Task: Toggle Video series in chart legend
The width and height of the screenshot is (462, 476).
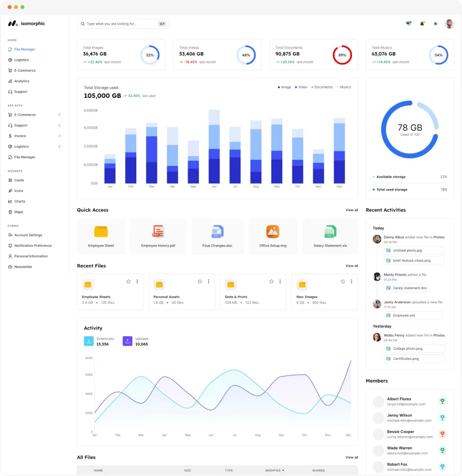Action: tap(301, 87)
